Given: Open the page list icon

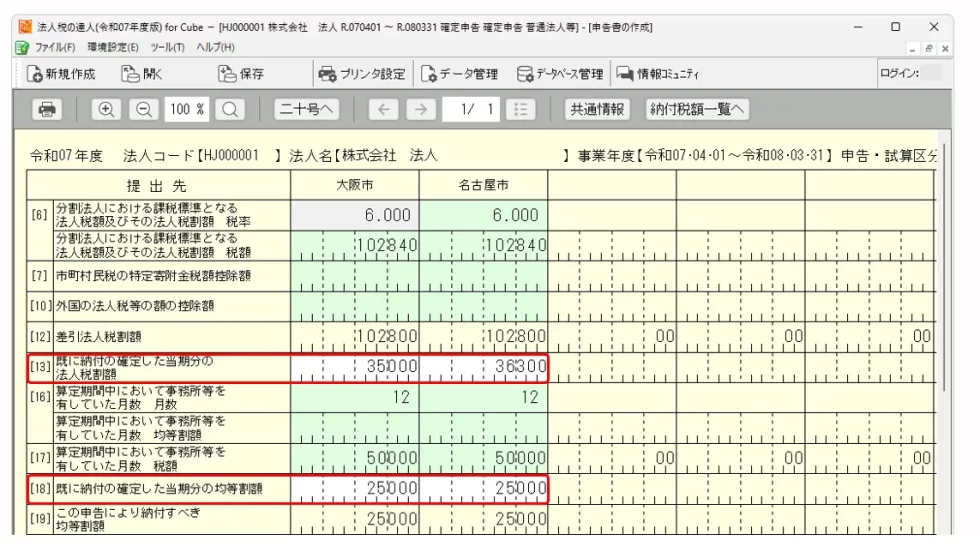Looking at the screenshot, I should point(521,109).
